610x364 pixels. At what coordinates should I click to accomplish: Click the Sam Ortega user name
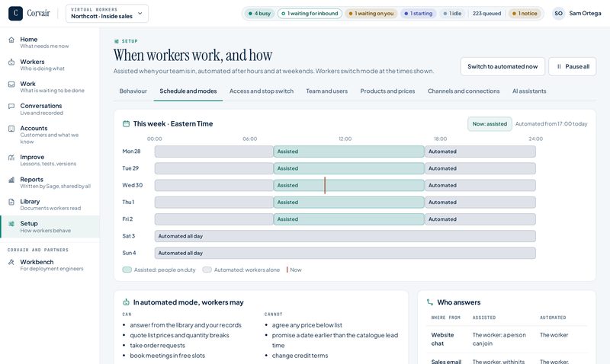click(585, 13)
